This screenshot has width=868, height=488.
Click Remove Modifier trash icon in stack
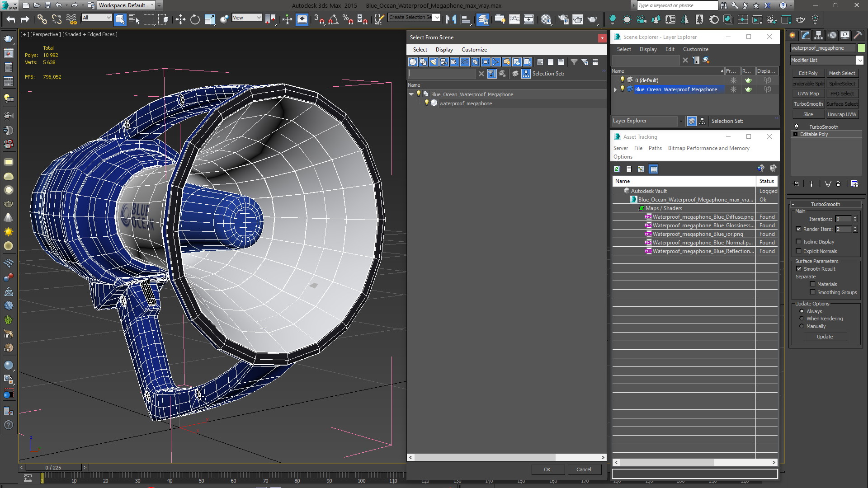pyautogui.click(x=839, y=184)
